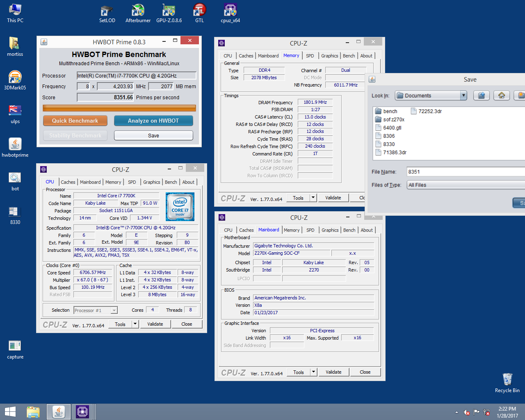Show hidden tray icons arrow
This screenshot has height=420, width=525.
tap(457, 412)
